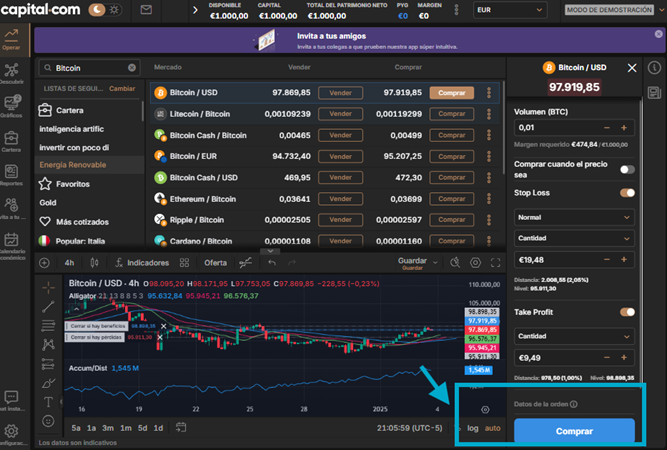
Task: Open the Reportes sidebar section
Action: tap(11, 175)
